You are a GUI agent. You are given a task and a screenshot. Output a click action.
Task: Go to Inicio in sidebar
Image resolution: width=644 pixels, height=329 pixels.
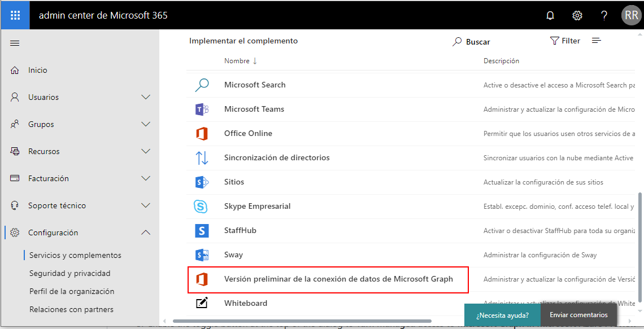38,70
